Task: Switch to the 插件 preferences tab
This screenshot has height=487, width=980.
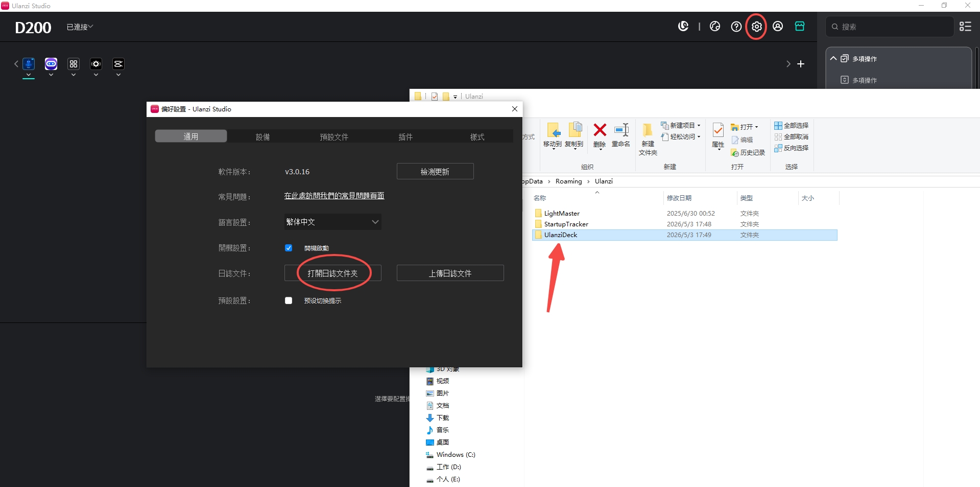Action: (405, 136)
